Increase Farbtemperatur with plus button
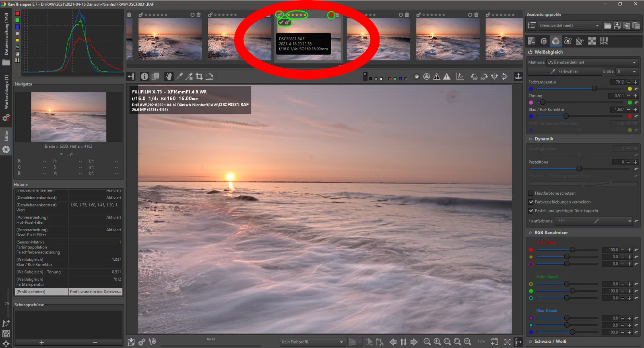644x348 pixels. (x=636, y=82)
